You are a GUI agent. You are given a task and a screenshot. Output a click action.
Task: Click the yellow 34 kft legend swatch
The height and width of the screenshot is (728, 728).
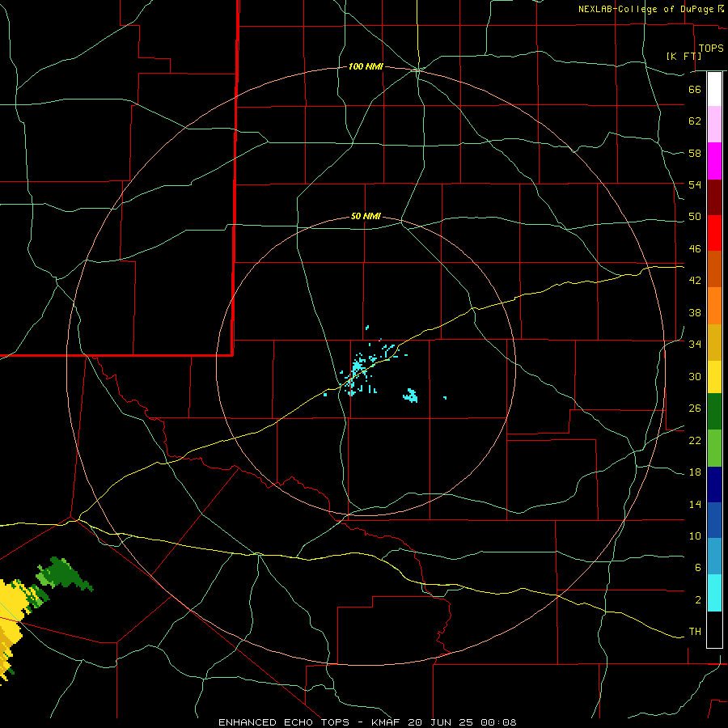tap(714, 377)
